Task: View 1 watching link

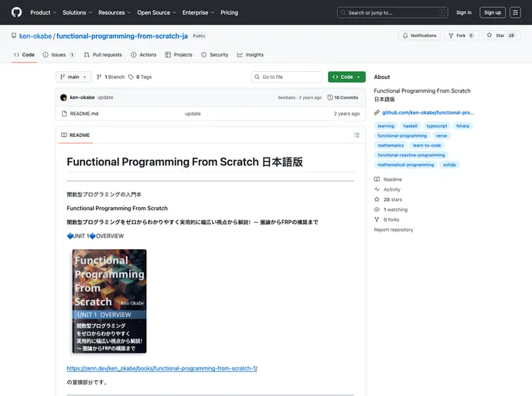Action: click(x=390, y=210)
